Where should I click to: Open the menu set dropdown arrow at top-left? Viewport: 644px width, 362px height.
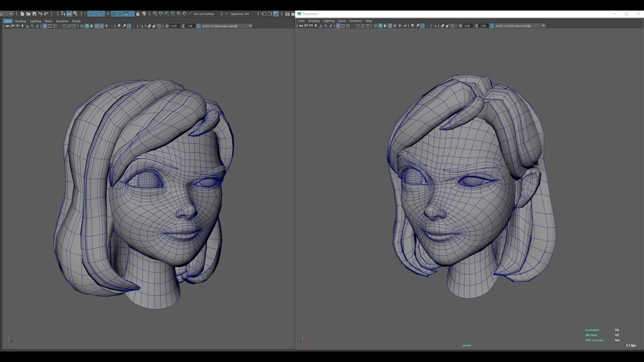coord(10,14)
